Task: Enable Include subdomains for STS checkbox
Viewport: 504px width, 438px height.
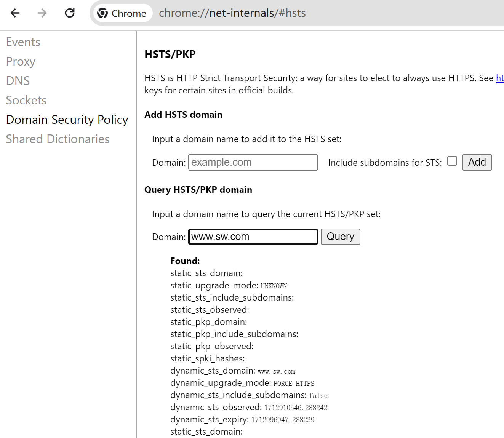Action: (452, 161)
